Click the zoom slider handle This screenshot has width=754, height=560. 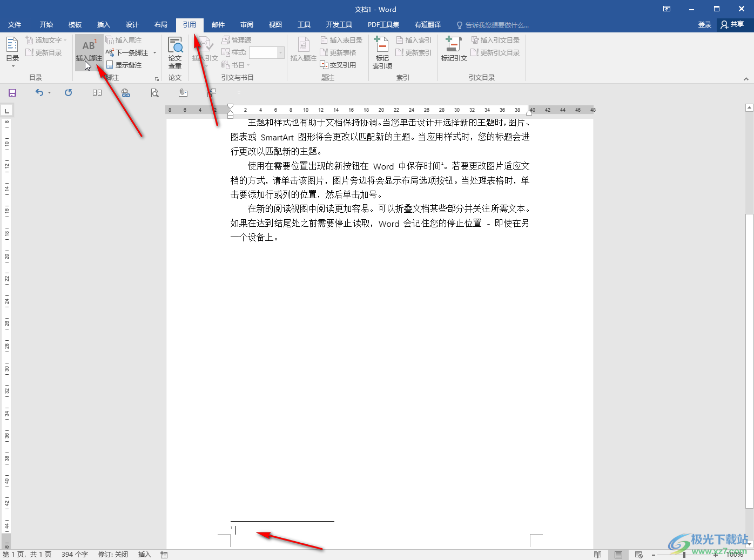(x=684, y=555)
